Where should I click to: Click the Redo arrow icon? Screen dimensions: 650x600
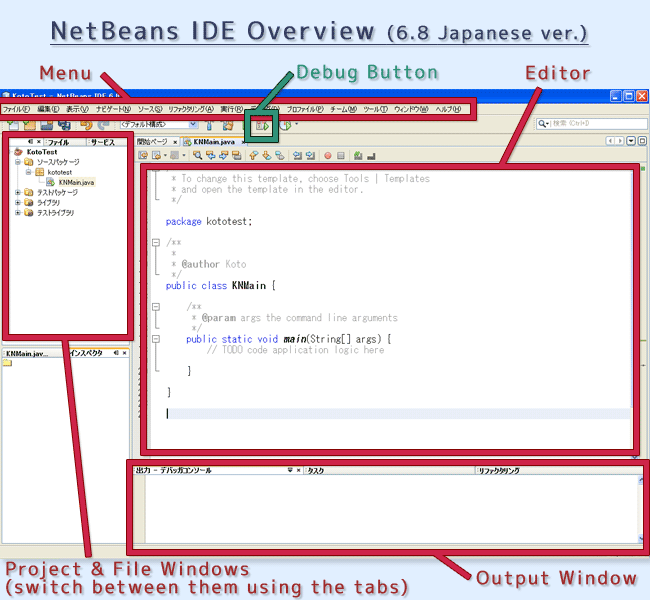(103, 124)
